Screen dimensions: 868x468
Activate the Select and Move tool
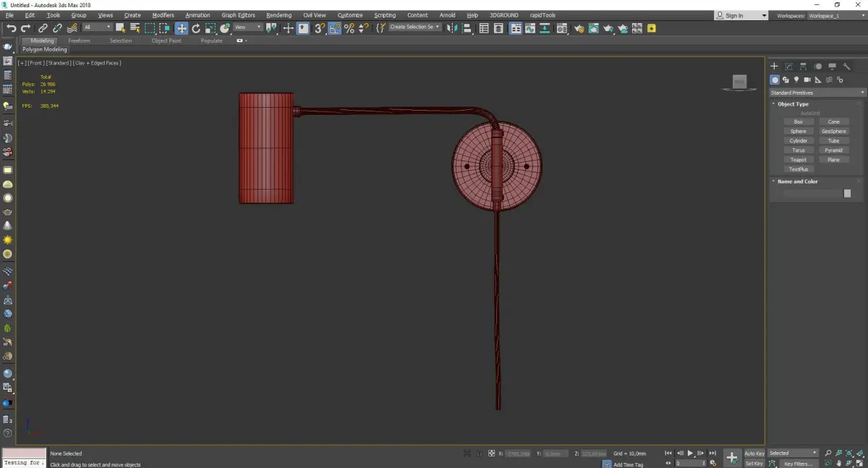tap(181, 28)
